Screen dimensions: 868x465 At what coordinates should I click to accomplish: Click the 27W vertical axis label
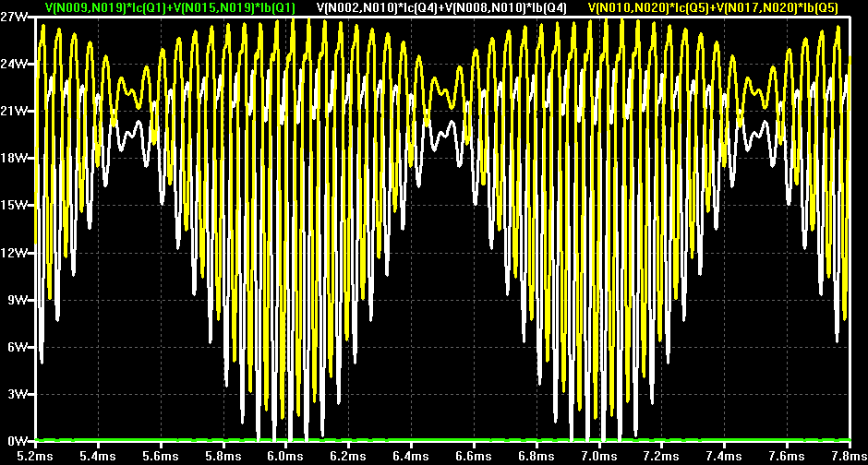click(14, 17)
